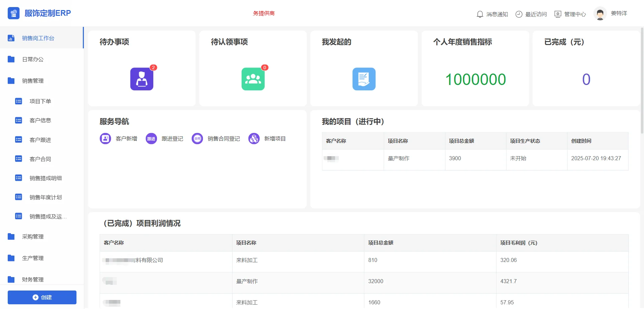
Task: Click the red 务提供商 text
Action: point(264,13)
